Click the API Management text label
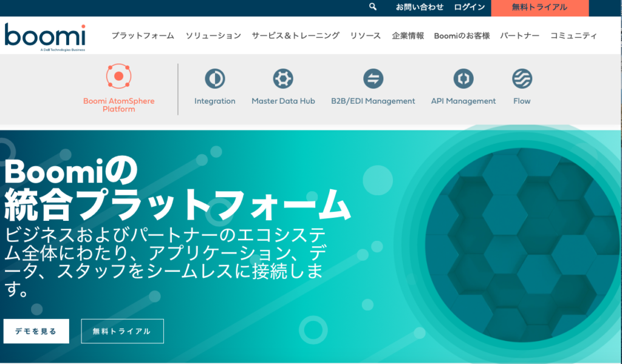Screen dimensions: 622x364 point(463,101)
